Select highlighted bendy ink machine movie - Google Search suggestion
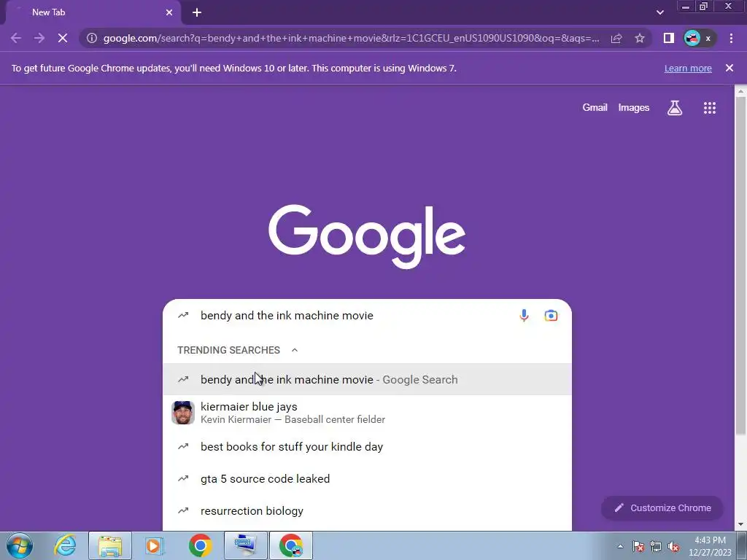747x560 pixels. (x=367, y=379)
